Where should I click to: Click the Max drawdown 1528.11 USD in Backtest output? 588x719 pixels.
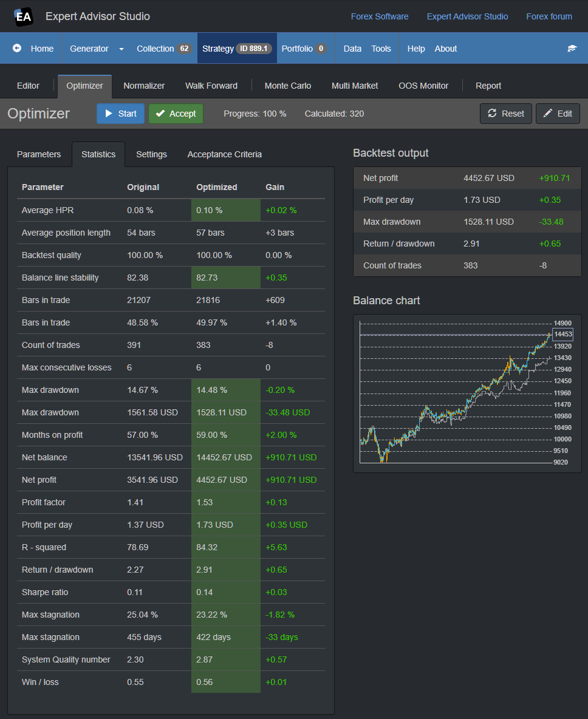pyautogui.click(x=488, y=222)
